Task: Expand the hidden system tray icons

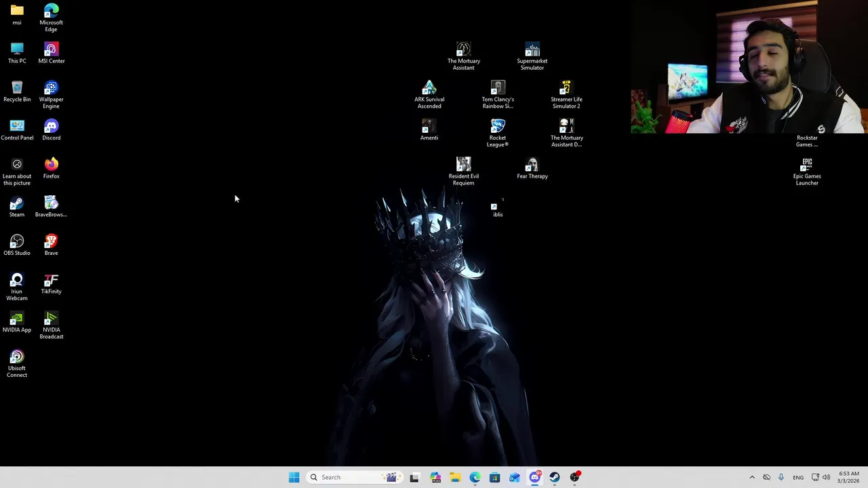Action: pos(752,477)
